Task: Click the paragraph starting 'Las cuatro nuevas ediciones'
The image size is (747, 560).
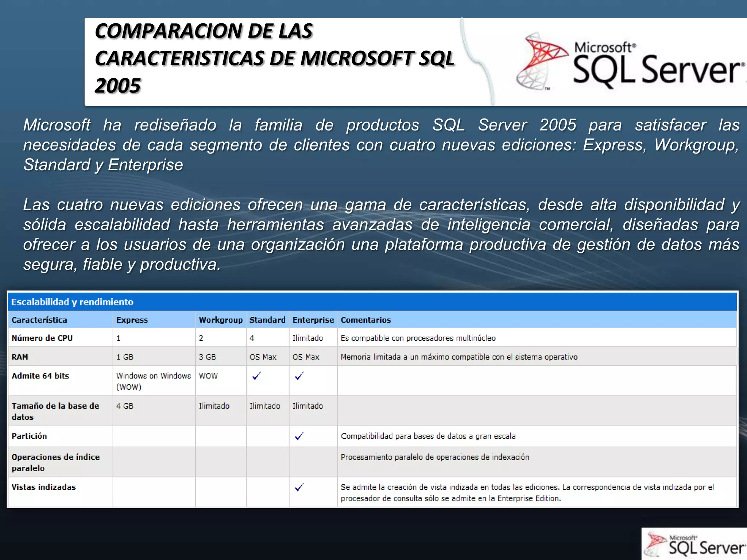Action: [381, 234]
